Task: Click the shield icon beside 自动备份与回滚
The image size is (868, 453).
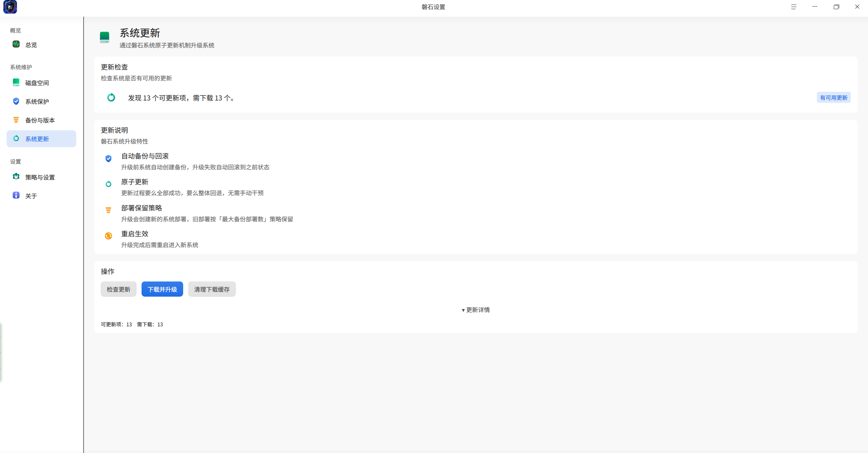Action: pos(108,159)
